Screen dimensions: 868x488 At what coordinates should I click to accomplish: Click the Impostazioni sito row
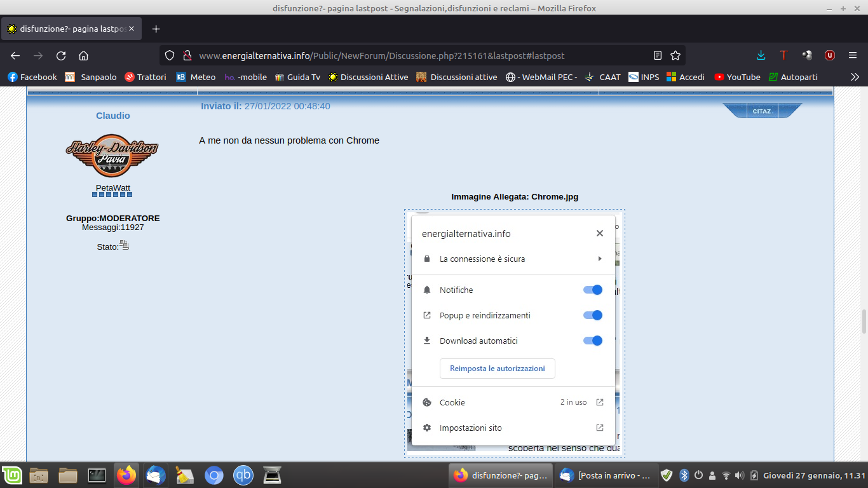513,428
